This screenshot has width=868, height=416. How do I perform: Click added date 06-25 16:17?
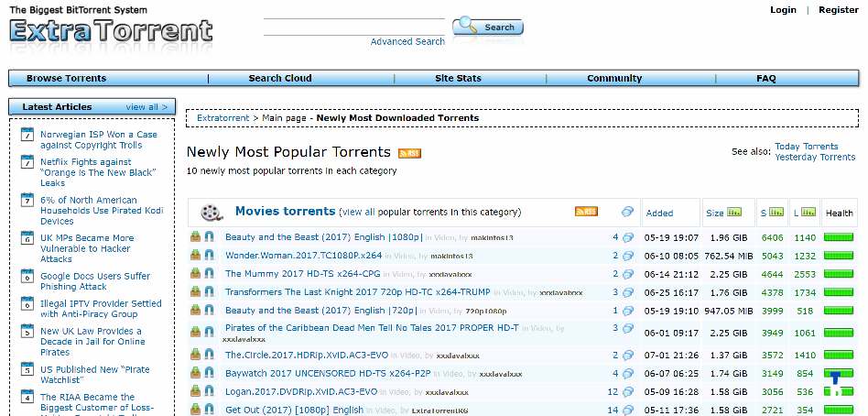pyautogui.click(x=671, y=292)
